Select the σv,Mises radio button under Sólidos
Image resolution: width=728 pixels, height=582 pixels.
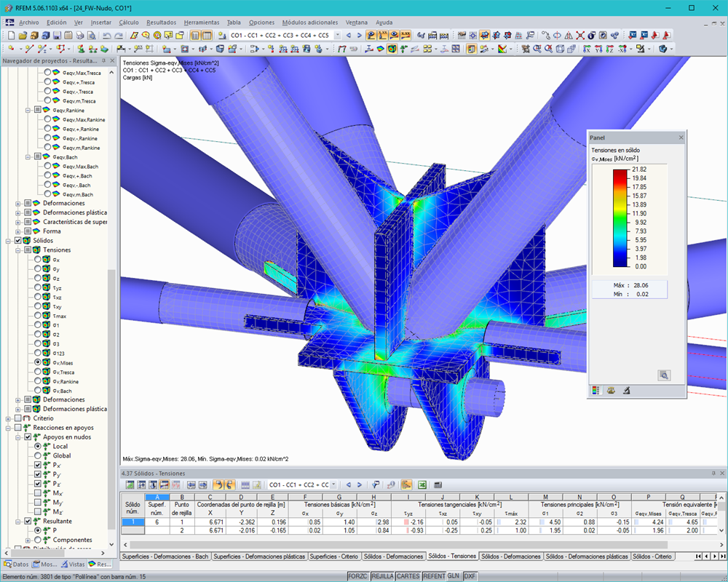38,362
